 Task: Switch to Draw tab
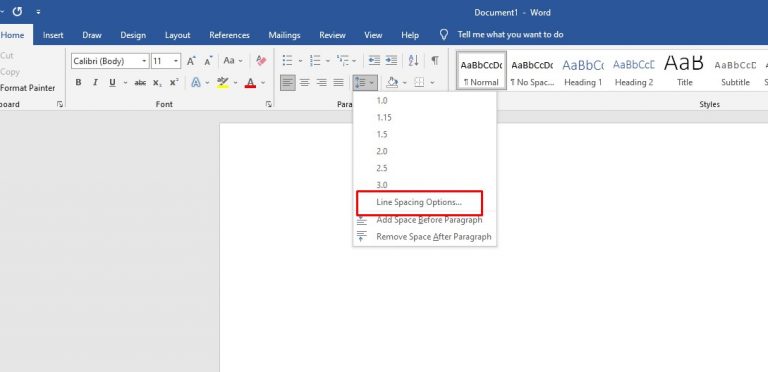[x=92, y=35]
